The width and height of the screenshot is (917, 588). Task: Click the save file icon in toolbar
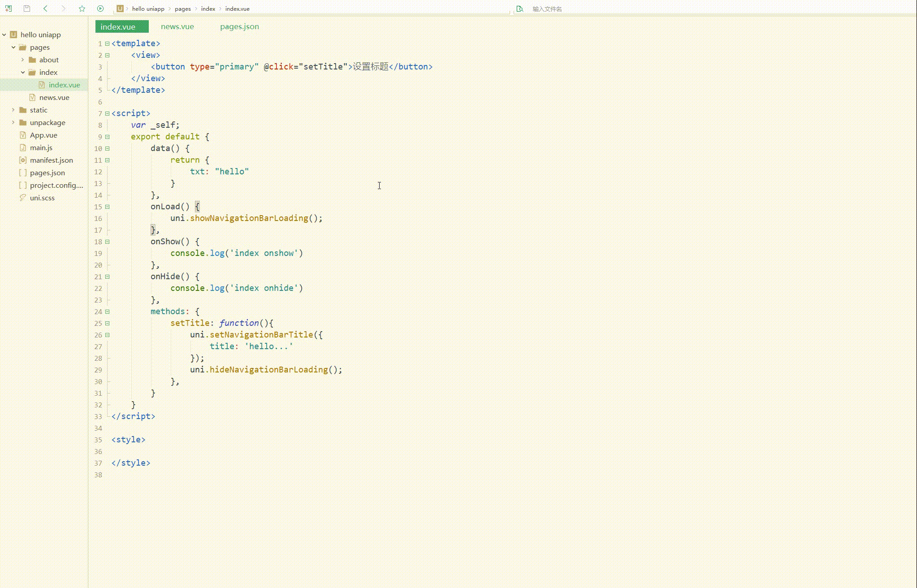27,9
